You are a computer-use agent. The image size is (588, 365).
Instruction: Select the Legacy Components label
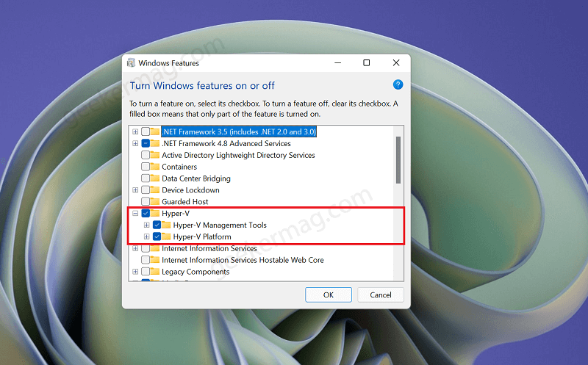[196, 272]
